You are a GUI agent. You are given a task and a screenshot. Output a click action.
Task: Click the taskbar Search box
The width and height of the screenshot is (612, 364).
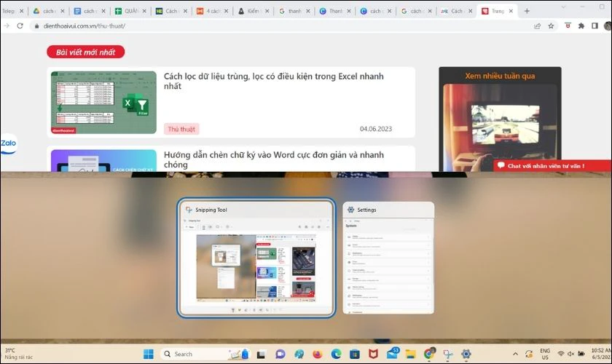tap(205, 355)
